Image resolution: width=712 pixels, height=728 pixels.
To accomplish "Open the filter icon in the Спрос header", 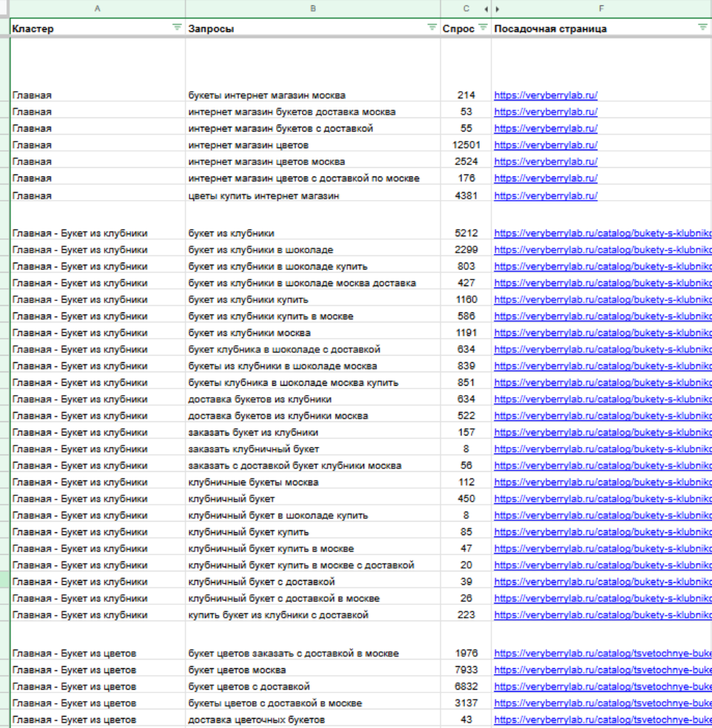I will tap(483, 27).
